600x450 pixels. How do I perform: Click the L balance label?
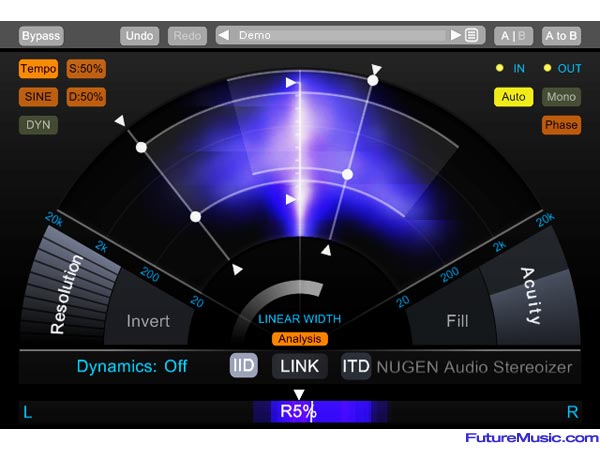[28, 412]
